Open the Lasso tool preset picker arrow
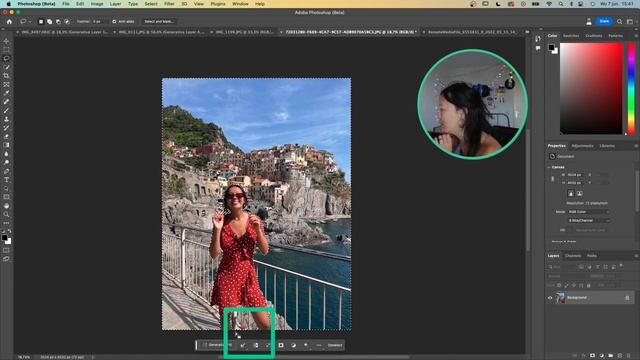This screenshot has width=640, height=360. (30, 22)
